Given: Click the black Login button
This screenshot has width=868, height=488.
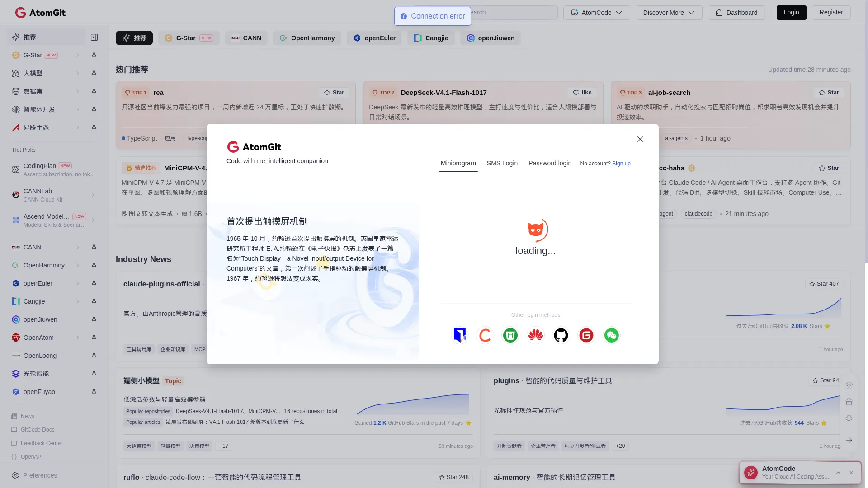Looking at the screenshot, I should (791, 13).
